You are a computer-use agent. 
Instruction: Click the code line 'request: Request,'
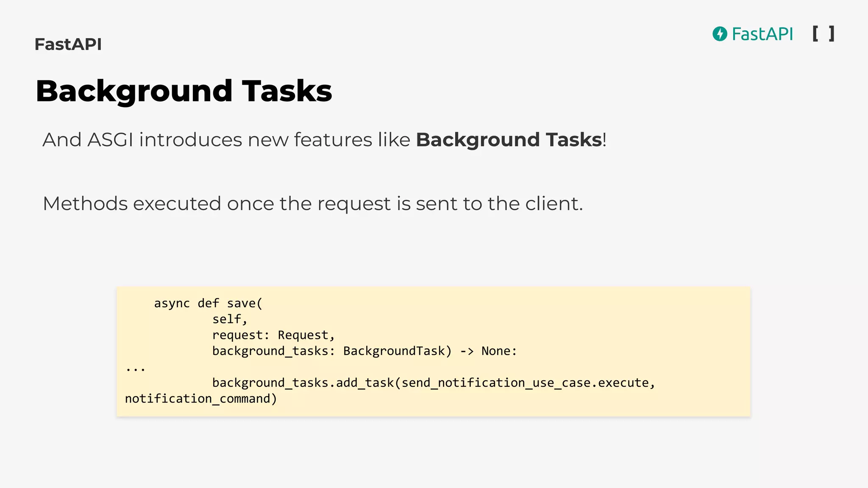coord(274,335)
